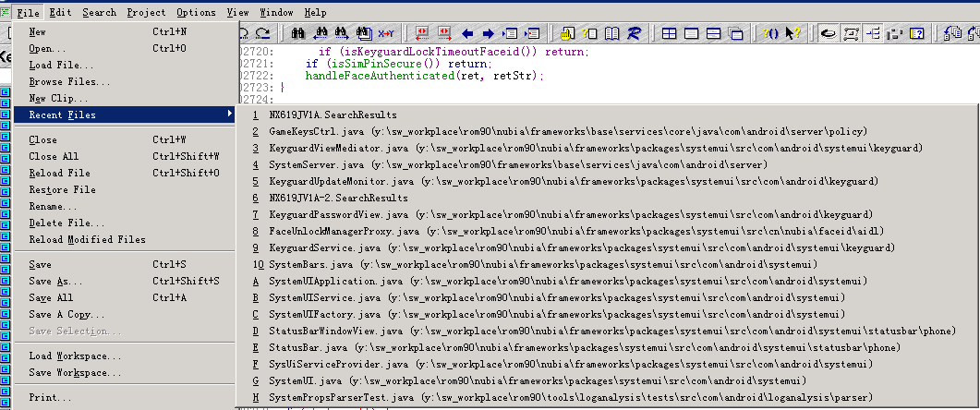980x410 pixels.
Task: Open the Search menu
Action: pyautogui.click(x=100, y=12)
